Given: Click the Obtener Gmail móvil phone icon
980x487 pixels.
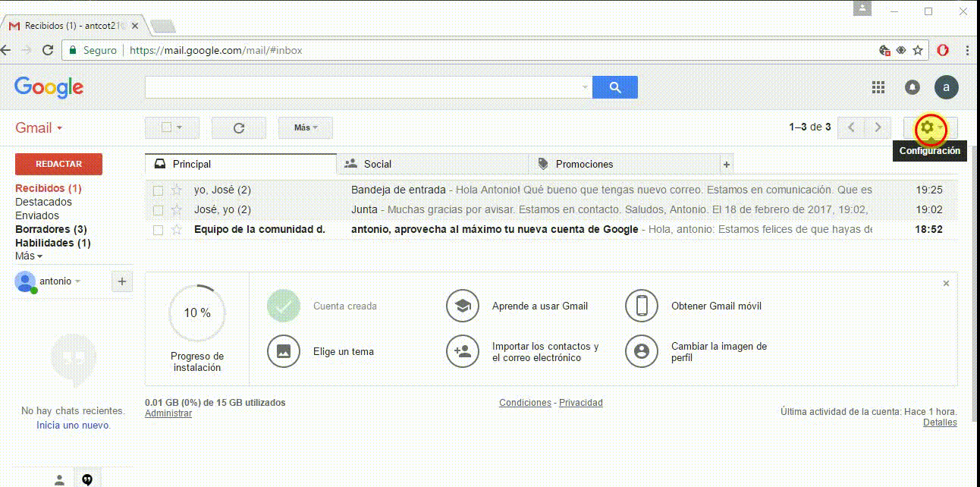Looking at the screenshot, I should 642,306.
